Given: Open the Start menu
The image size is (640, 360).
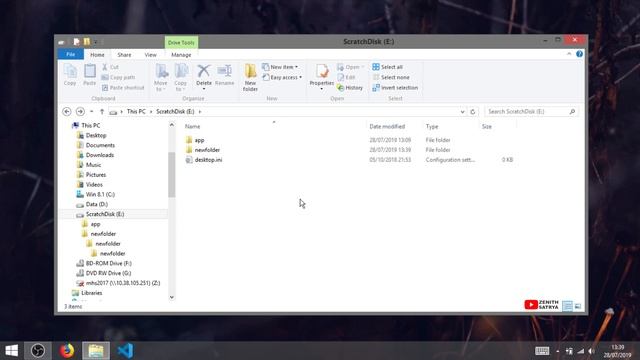Looking at the screenshot, I should click(11, 351).
